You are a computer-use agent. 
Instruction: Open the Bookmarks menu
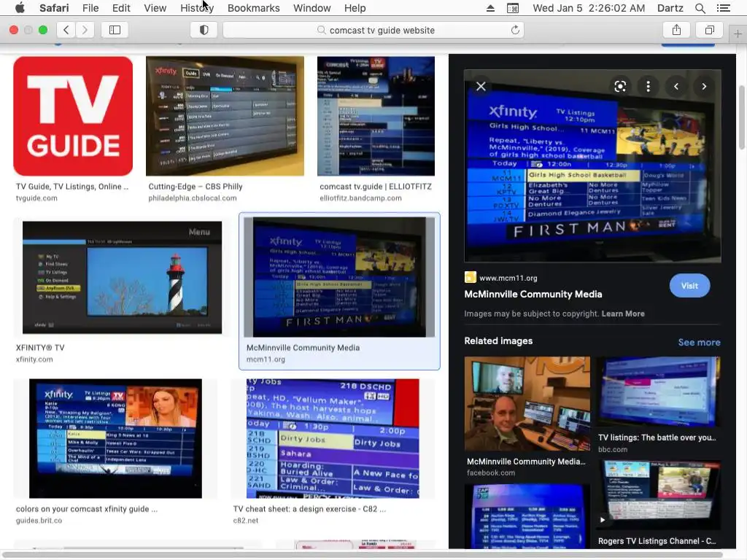(253, 8)
